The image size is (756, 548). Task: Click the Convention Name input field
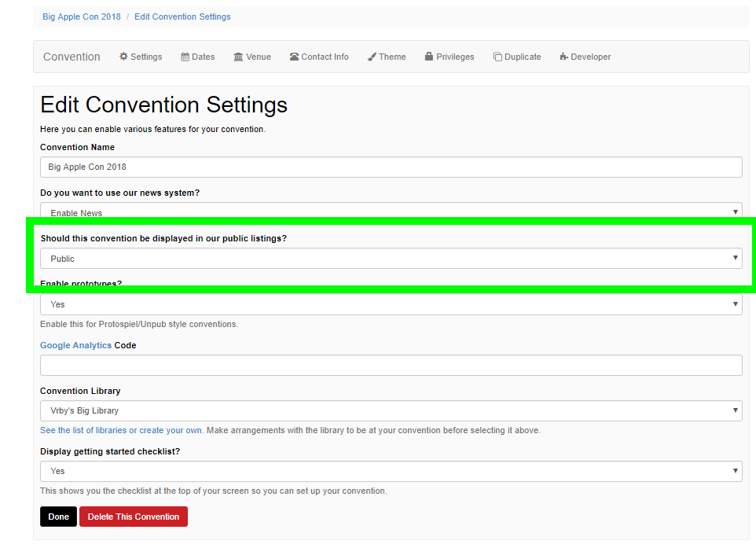tap(391, 167)
